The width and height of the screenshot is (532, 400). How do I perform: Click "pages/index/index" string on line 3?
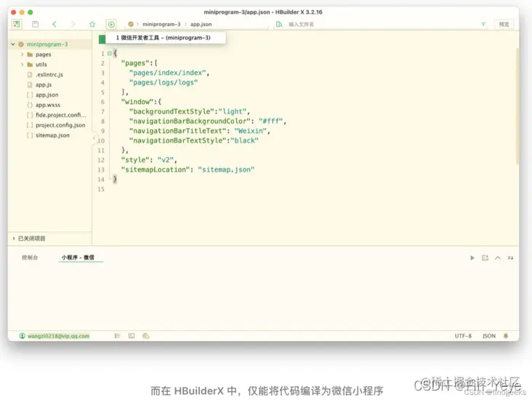167,73
